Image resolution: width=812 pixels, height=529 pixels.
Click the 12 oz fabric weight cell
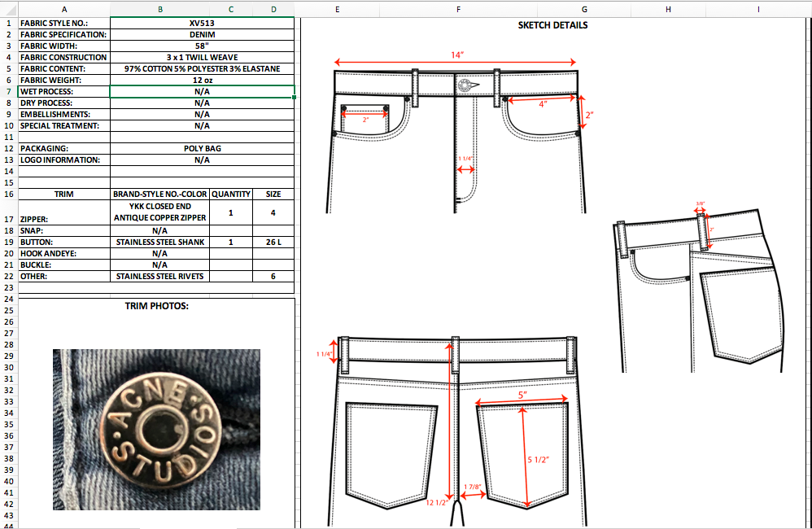(202, 81)
